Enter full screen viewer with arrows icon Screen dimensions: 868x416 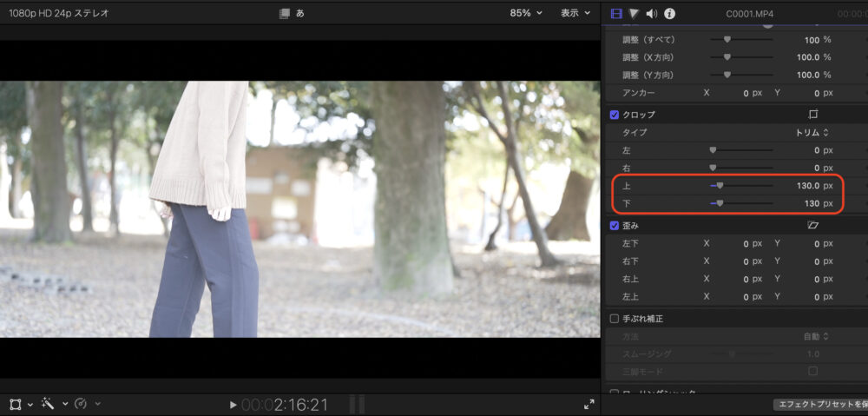pos(589,404)
